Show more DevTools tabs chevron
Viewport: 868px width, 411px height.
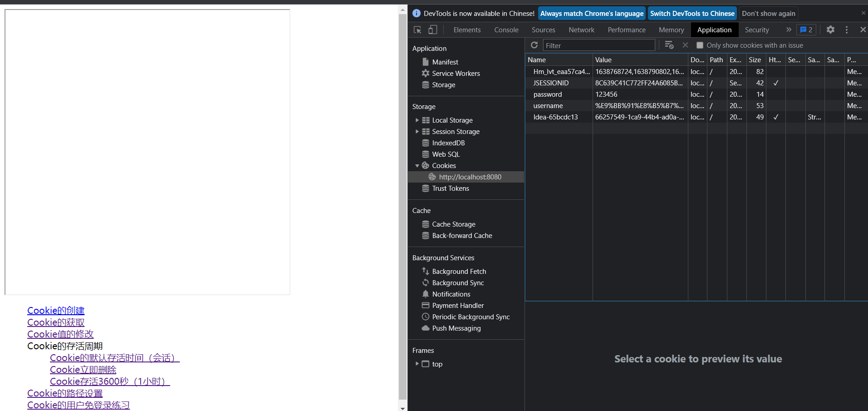[x=789, y=30]
